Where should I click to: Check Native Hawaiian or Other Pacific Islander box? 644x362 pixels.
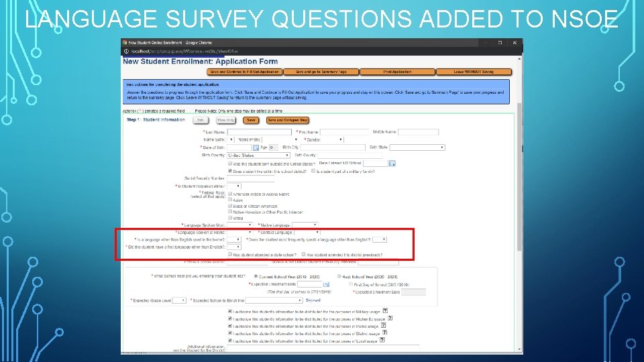point(230,213)
